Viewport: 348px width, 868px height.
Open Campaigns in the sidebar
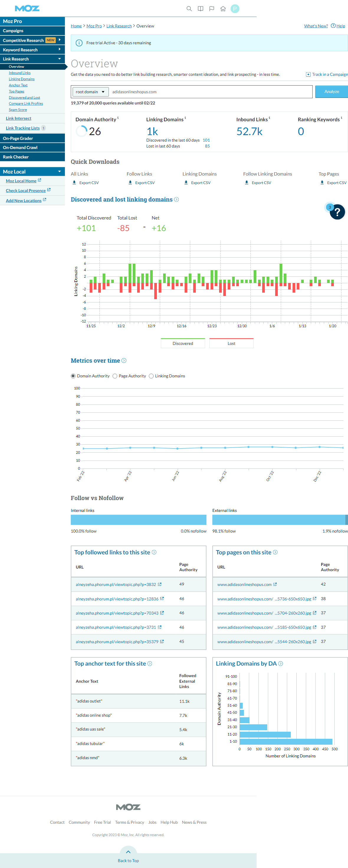(x=32, y=31)
